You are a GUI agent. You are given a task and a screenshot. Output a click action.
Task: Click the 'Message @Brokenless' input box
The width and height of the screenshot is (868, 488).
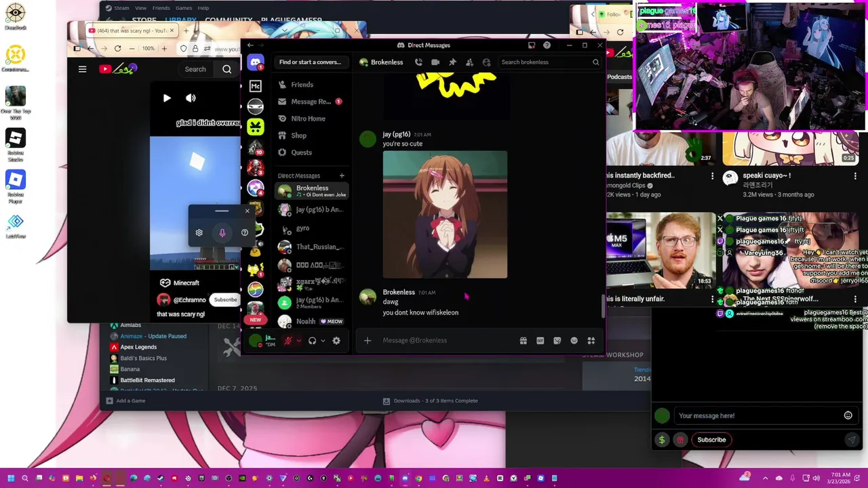[x=448, y=340]
